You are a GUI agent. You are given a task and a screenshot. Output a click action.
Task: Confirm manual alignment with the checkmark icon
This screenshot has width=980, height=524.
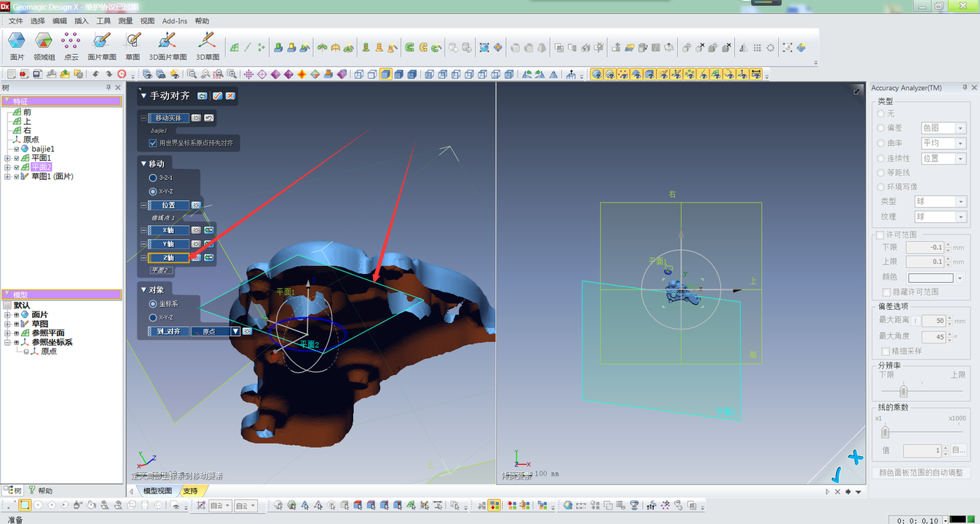point(217,96)
